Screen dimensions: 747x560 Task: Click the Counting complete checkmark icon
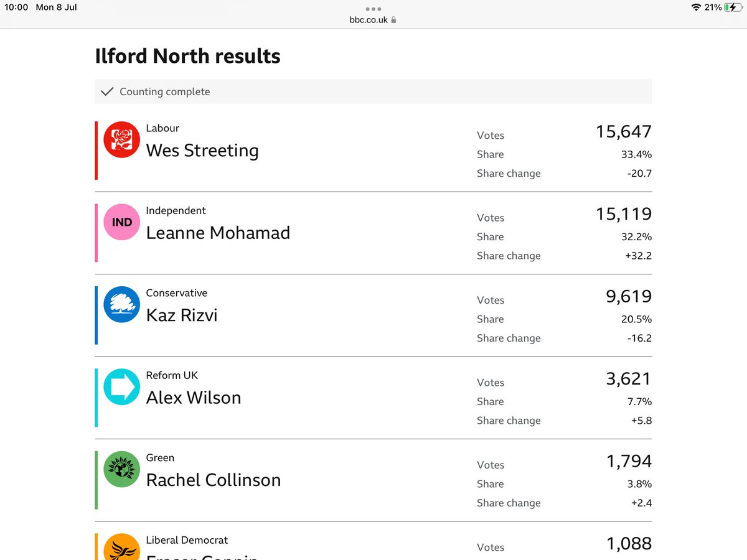point(107,91)
